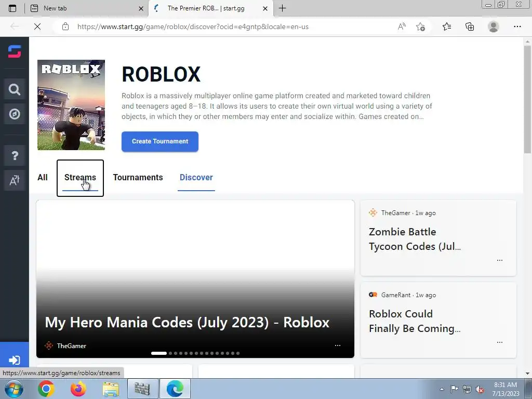
Task: Open the sidebar search icon
Action: pos(14,89)
